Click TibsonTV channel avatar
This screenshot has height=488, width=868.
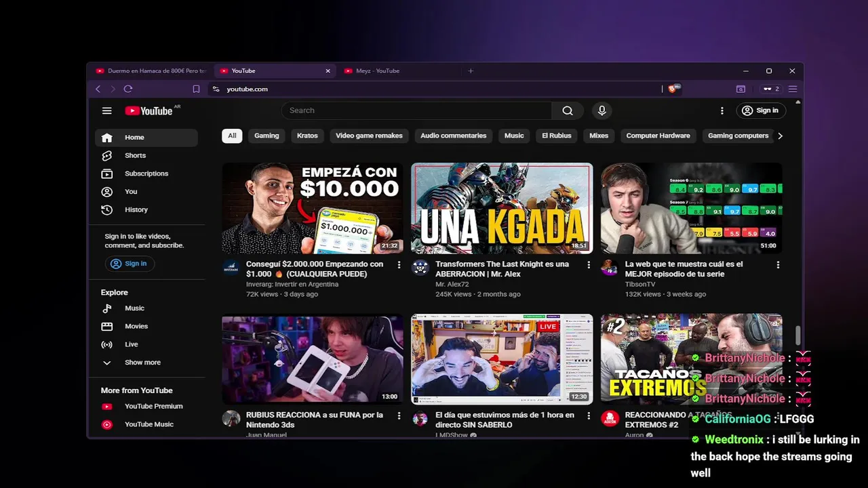click(610, 267)
